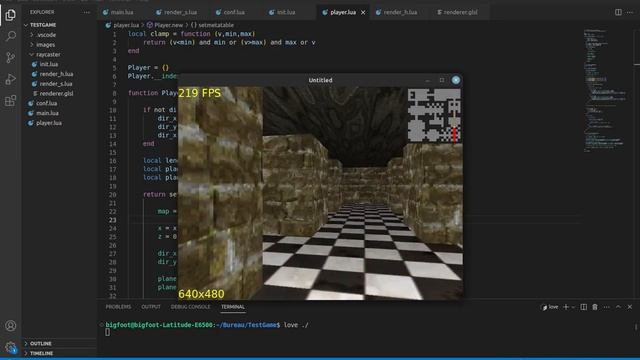Open the Extensions view
This screenshot has height=360, width=640.
pos(11,100)
